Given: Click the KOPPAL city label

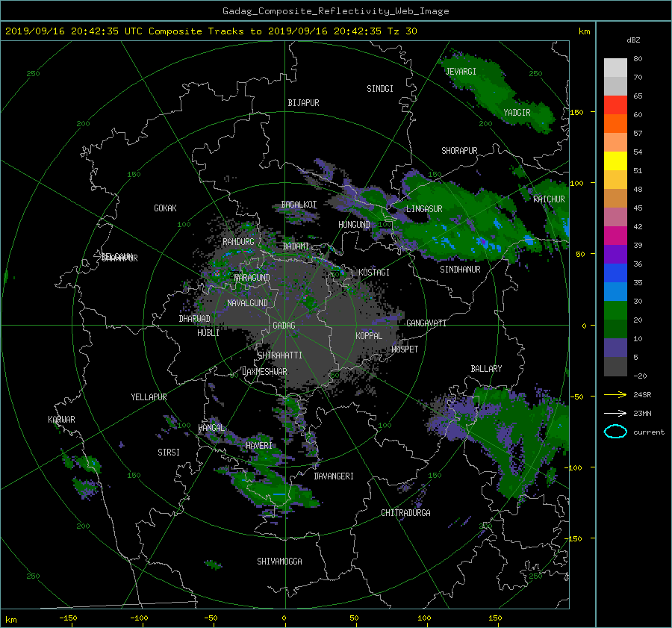Looking at the screenshot, I should pyautogui.click(x=369, y=335).
